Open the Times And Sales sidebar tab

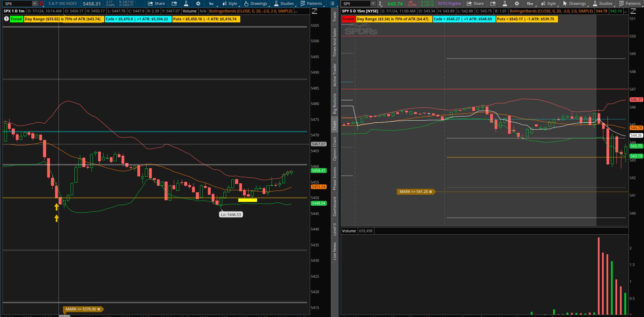click(335, 42)
